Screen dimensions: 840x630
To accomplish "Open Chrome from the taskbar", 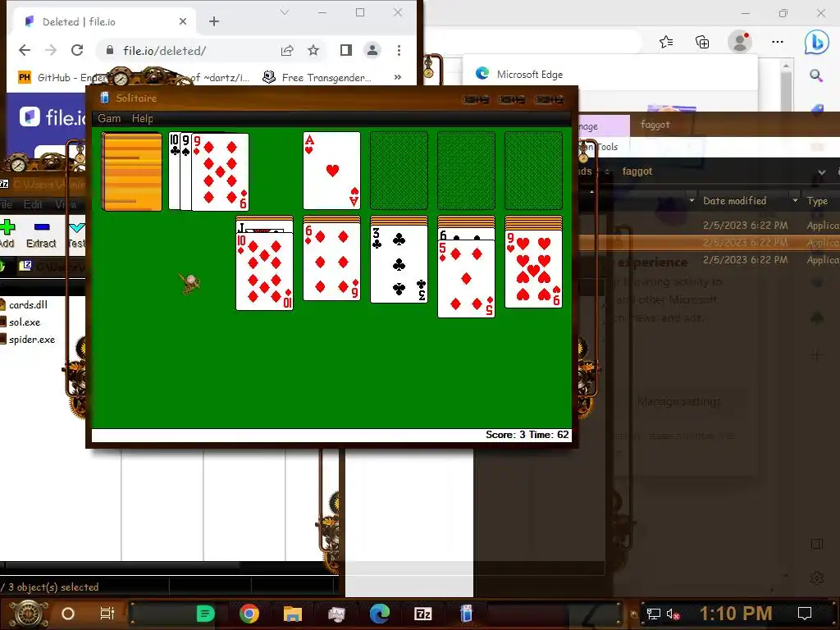I will [249, 614].
